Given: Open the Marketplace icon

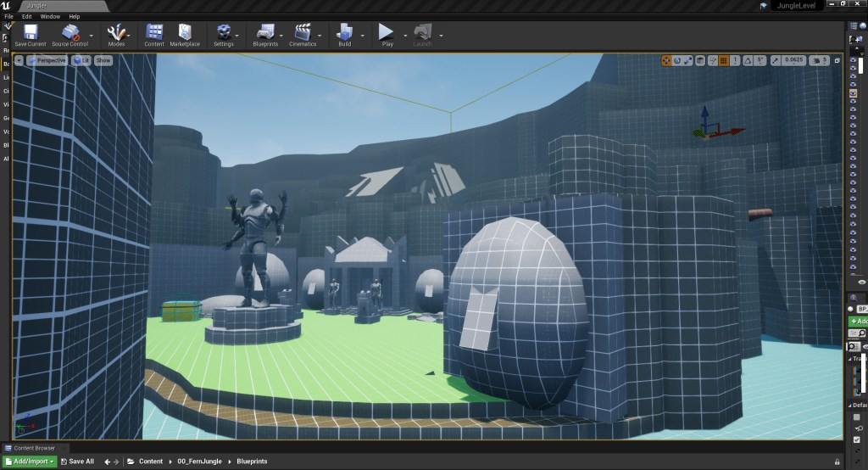Looking at the screenshot, I should [x=184, y=34].
